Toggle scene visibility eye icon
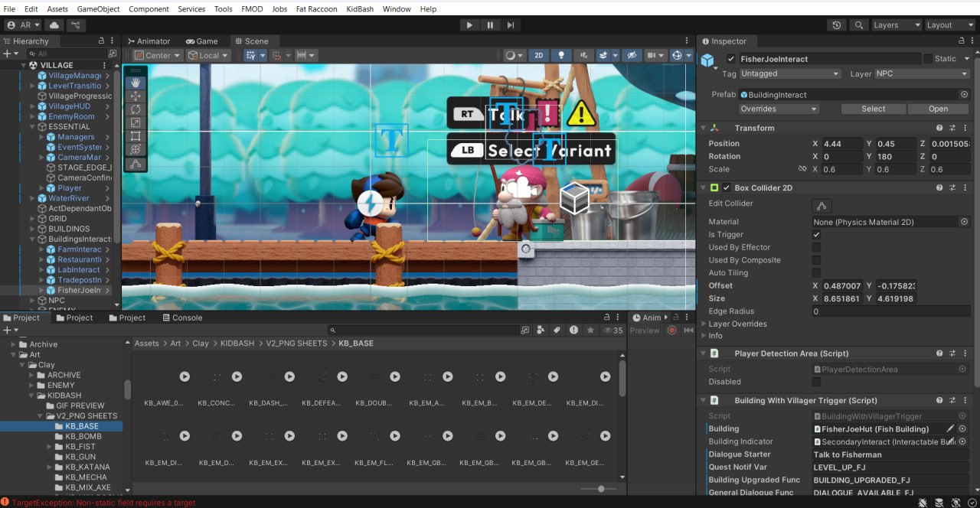Screen dimensions: 980x508 click(631, 55)
